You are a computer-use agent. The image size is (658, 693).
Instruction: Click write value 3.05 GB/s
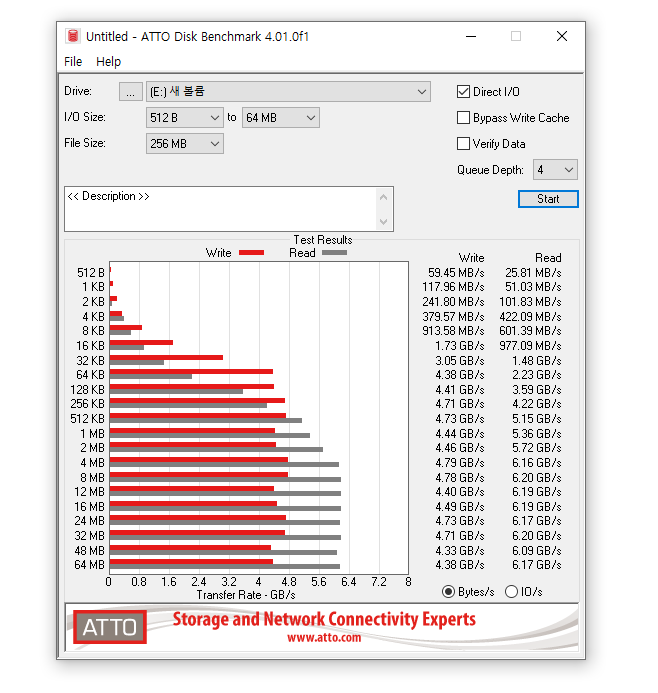pos(460,361)
